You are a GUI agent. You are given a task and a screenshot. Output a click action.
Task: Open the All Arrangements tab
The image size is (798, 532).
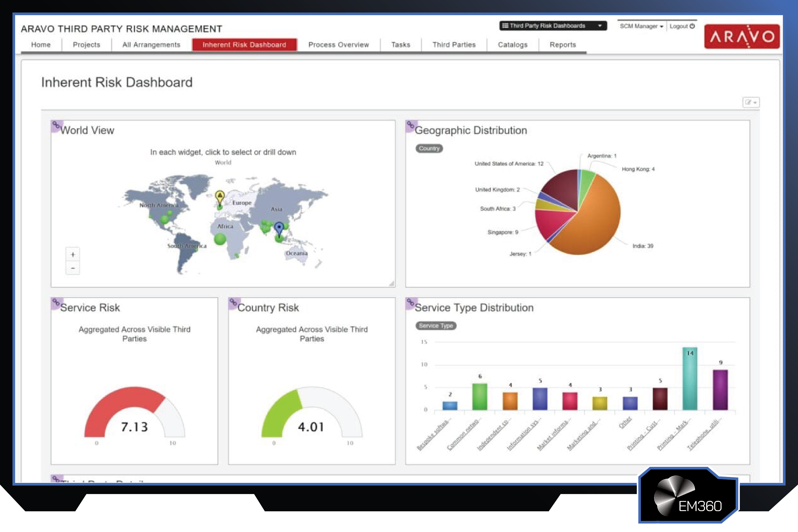(151, 45)
